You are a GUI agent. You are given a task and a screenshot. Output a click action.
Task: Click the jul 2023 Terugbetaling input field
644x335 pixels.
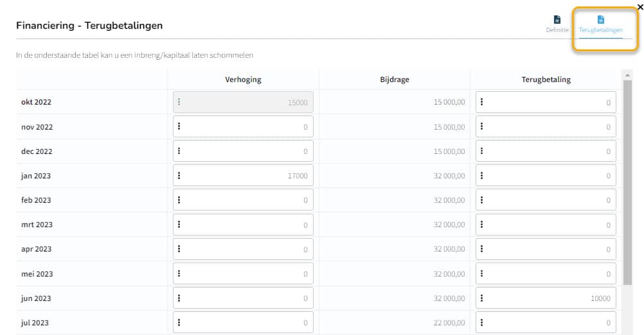[546, 323]
